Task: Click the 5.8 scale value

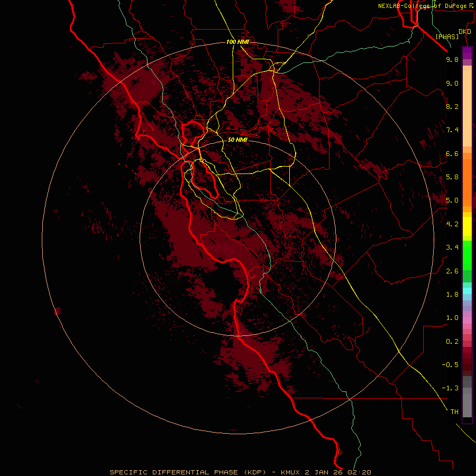Action: [452, 177]
